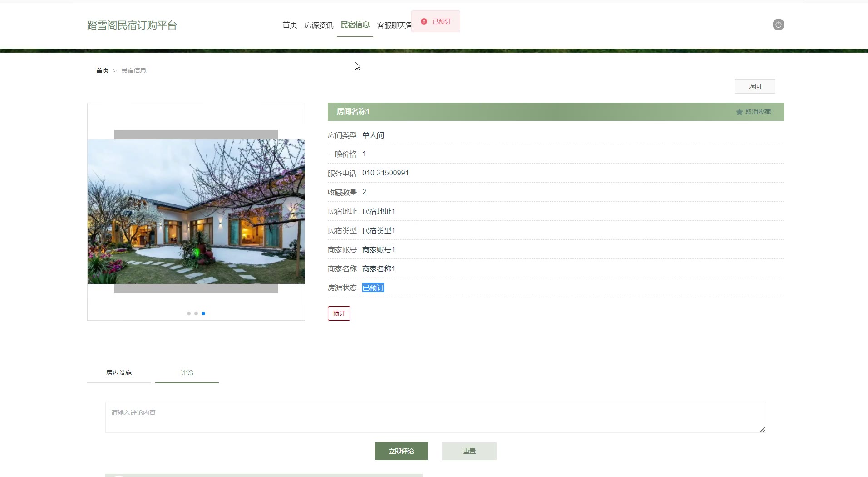868x477 pixels.
Task: Click the power logout icon
Action: pos(778,25)
